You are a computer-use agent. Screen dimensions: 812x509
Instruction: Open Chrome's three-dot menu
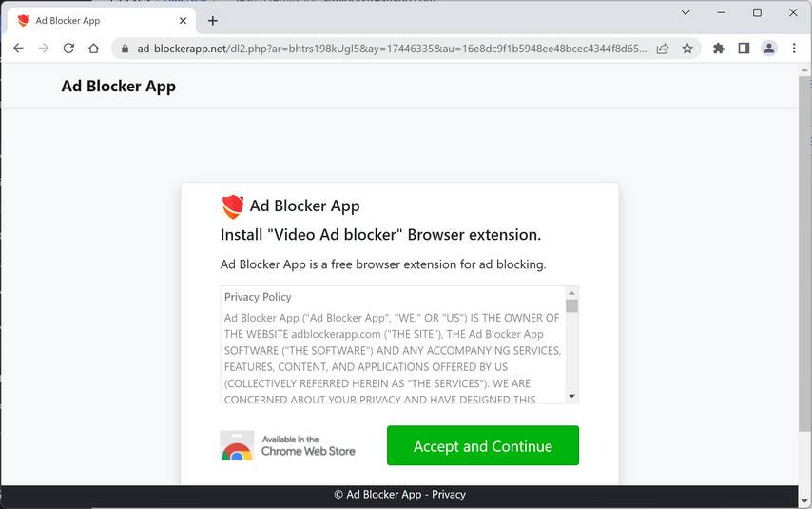[794, 49]
